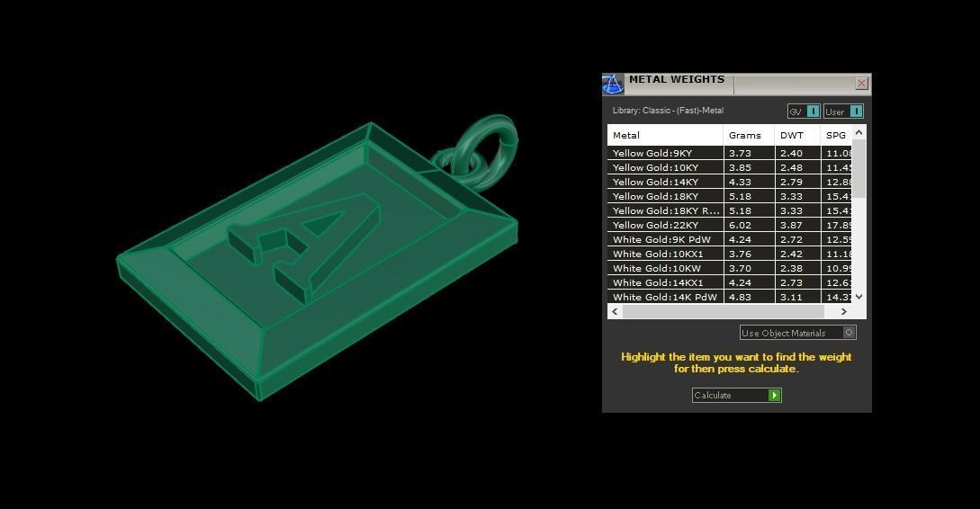Select the White Gold:14KX1 row

pos(729,282)
